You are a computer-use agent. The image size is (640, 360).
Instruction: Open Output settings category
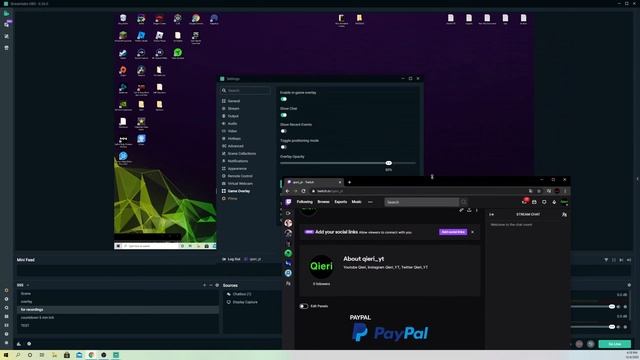230,116
